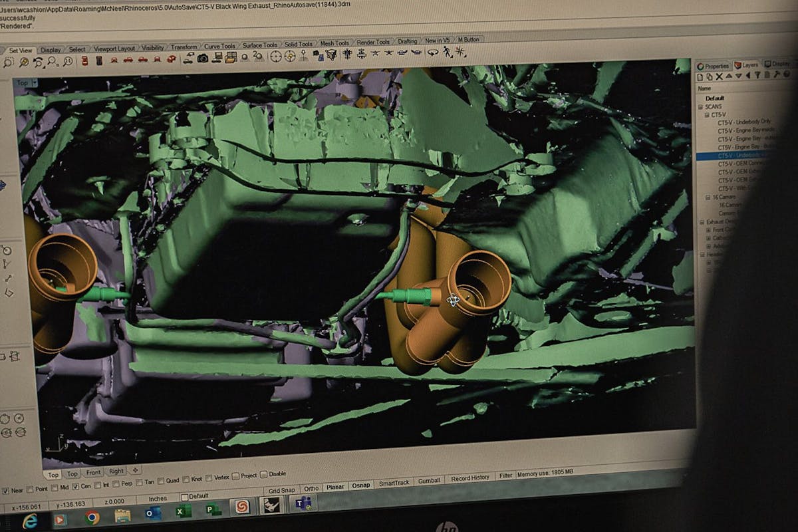
Task: Click the Zoom Extents magnifier icon
Action: 24,63
